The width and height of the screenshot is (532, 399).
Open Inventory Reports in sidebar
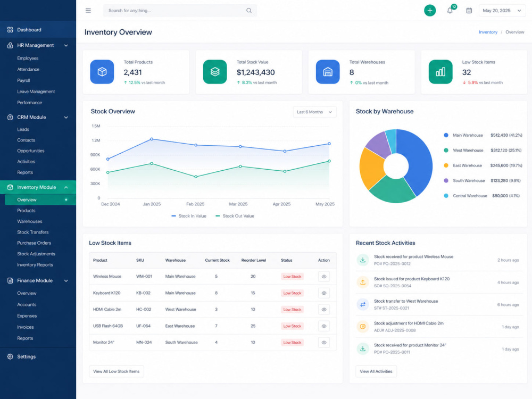(35, 264)
